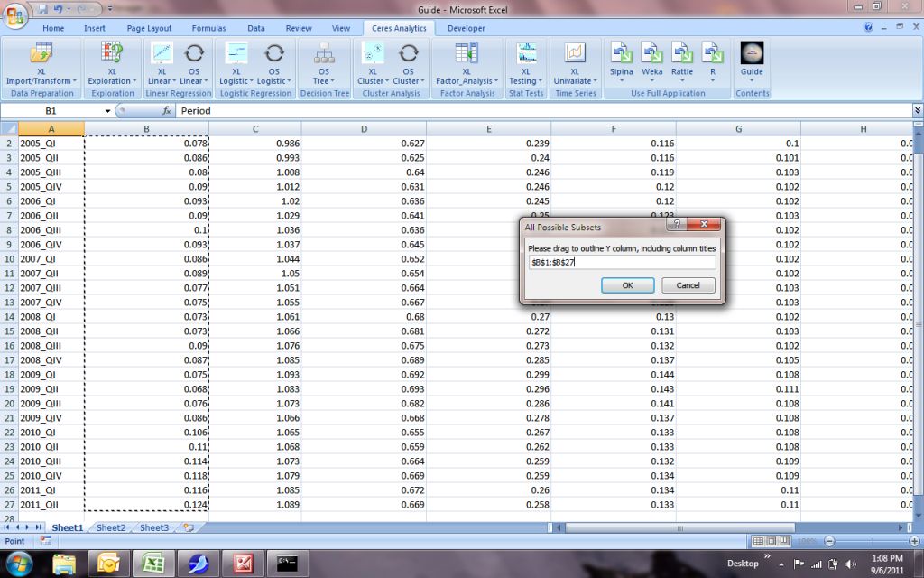This screenshot has width=924, height=578.
Task: Switch to Normal view in status bar
Action: click(758, 541)
